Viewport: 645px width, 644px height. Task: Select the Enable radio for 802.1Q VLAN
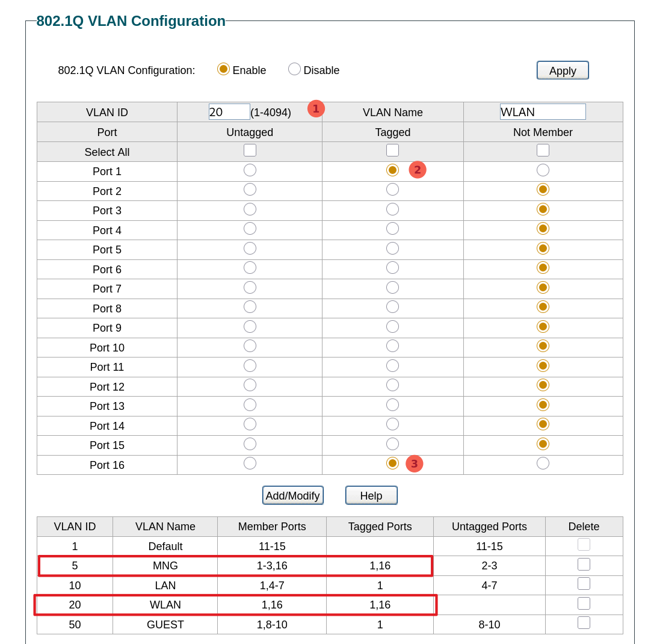[x=223, y=69]
